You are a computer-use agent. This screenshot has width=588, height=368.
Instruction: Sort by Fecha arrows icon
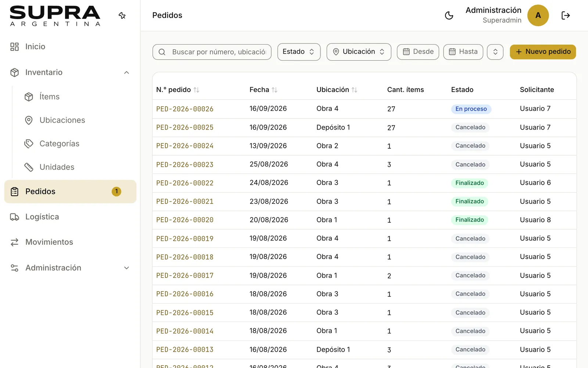(x=275, y=90)
